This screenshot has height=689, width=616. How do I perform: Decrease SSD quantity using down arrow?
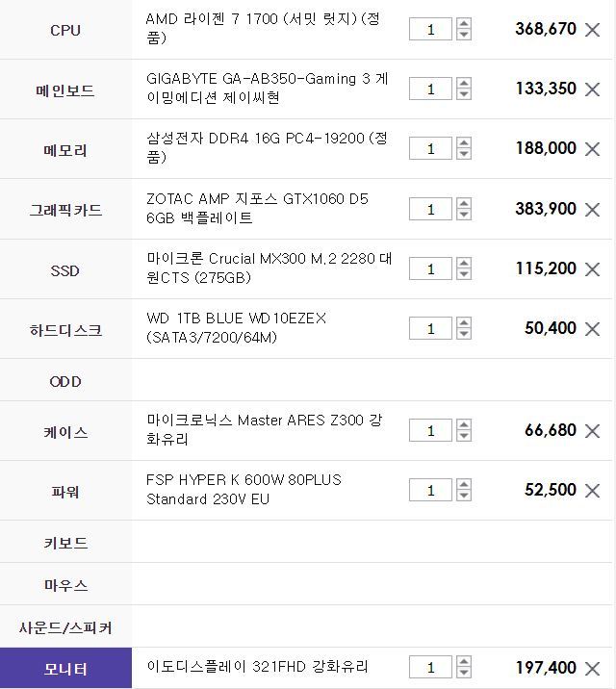464,274
